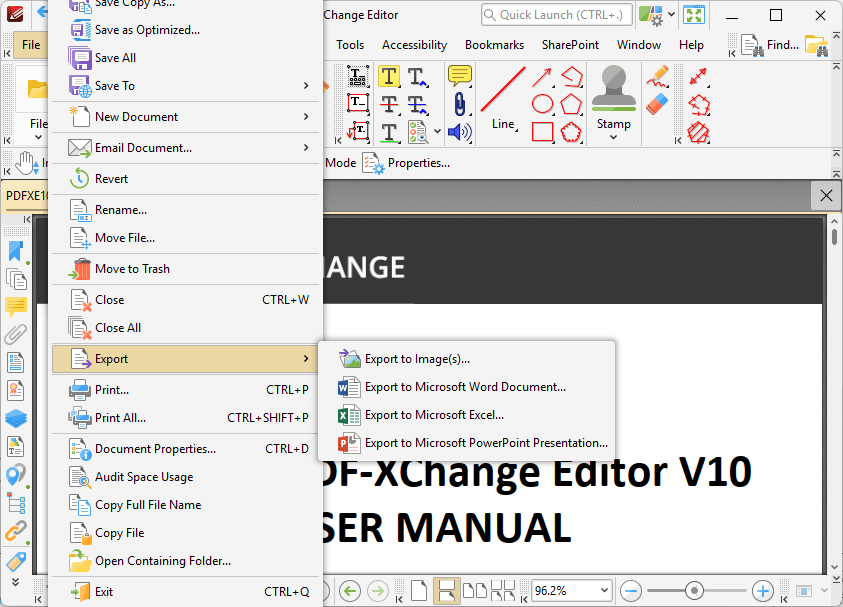Viewport: 843px width, 607px height.
Task: Select the Pencil drawing tool
Action: click(x=657, y=76)
